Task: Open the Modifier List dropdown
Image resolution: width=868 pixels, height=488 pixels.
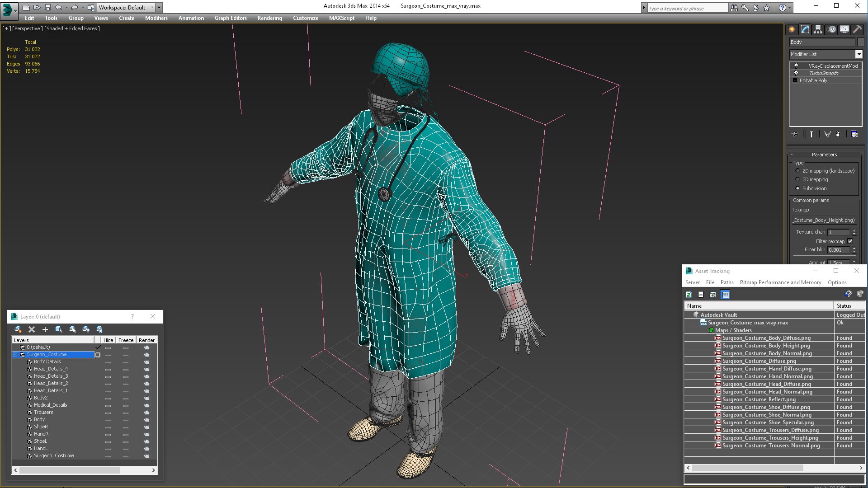Action: 859,54
